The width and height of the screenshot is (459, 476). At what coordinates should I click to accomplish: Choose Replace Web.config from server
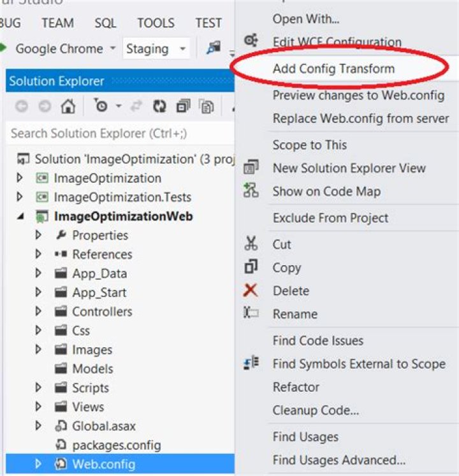click(x=361, y=119)
